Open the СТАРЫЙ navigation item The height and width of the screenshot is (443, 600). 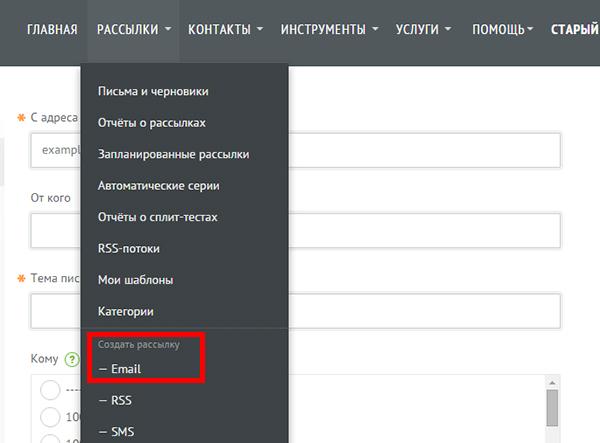tap(575, 29)
